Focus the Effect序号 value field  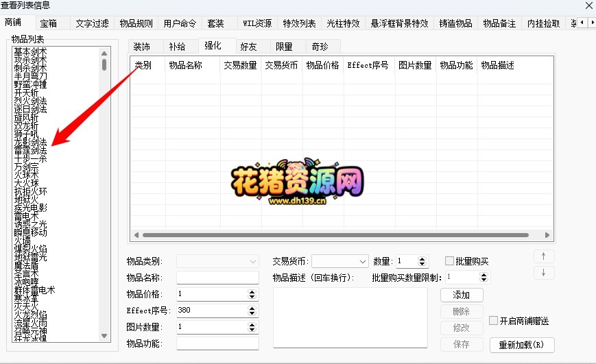[212, 311]
